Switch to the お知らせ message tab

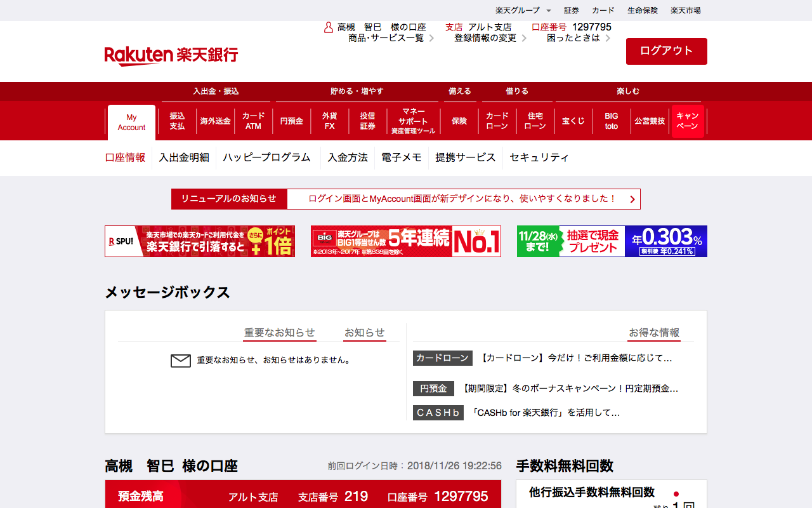(365, 333)
